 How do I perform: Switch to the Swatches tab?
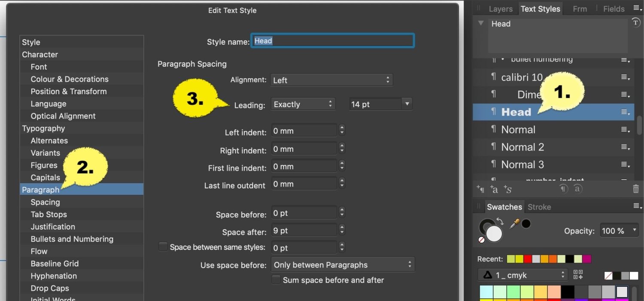tap(504, 207)
